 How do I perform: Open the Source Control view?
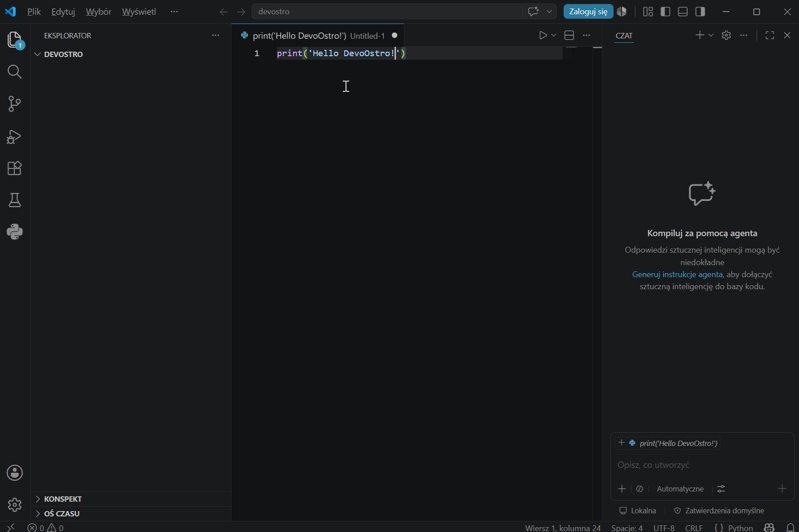[x=15, y=104]
